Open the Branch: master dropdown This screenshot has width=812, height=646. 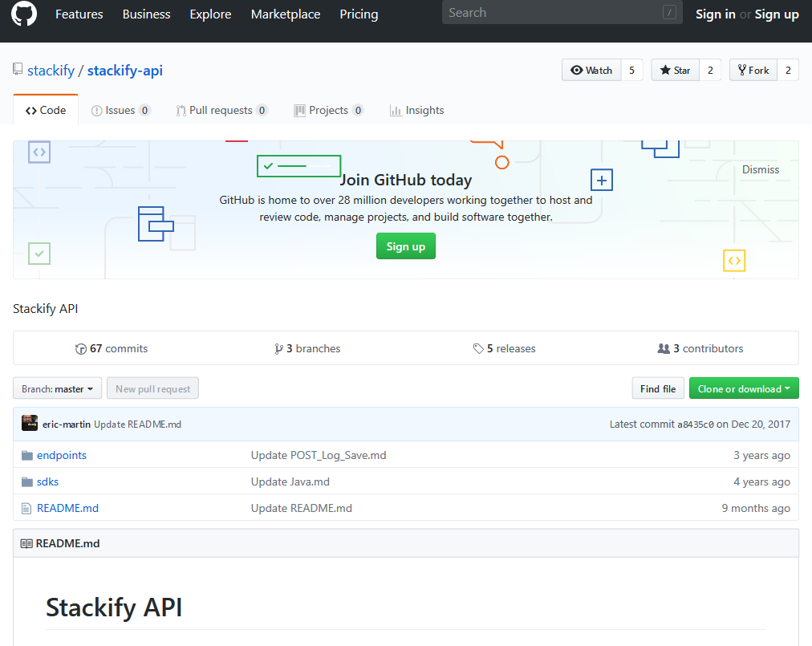pyautogui.click(x=58, y=388)
